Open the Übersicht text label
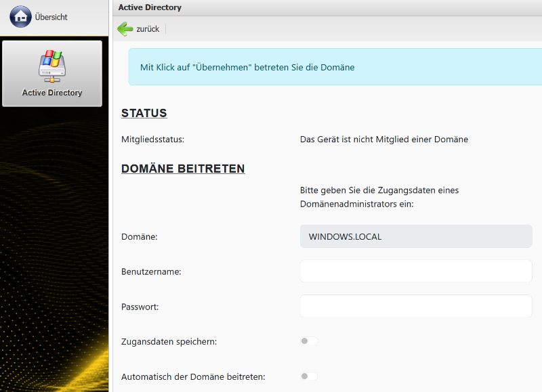Image resolution: width=542 pixels, height=392 pixels. coord(51,17)
